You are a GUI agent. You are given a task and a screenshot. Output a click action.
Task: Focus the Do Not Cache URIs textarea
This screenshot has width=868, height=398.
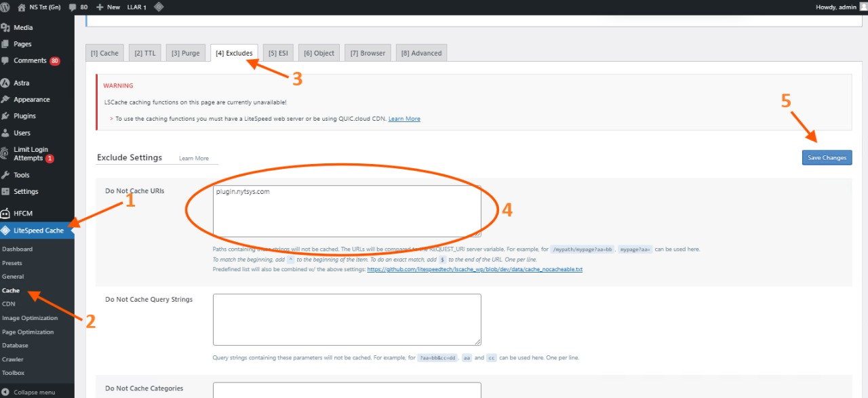coord(347,212)
